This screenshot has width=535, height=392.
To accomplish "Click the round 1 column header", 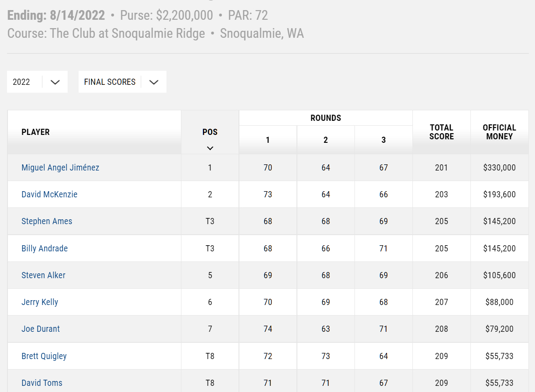I will coord(267,140).
